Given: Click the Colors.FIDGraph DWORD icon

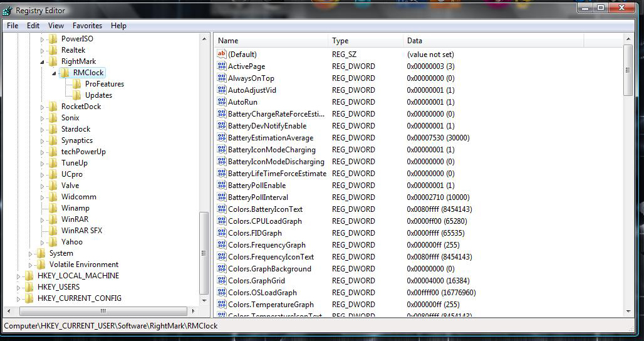Looking at the screenshot, I should (222, 233).
